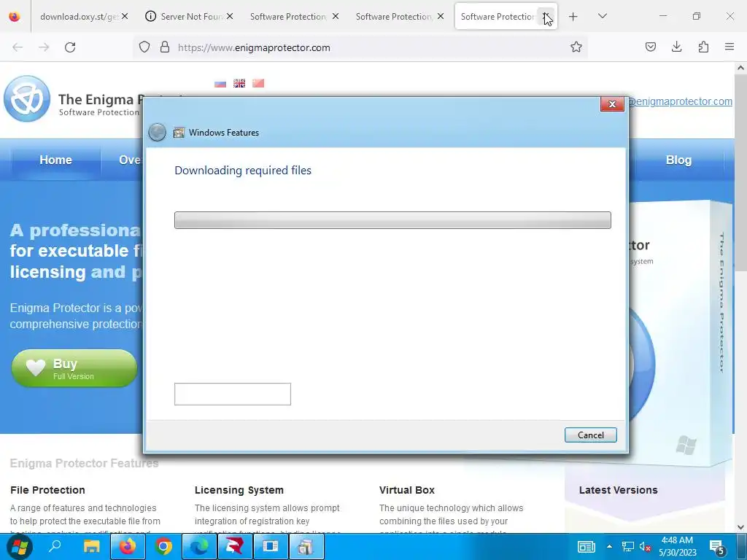
Task: Go forward to the next page
Action: [44, 47]
